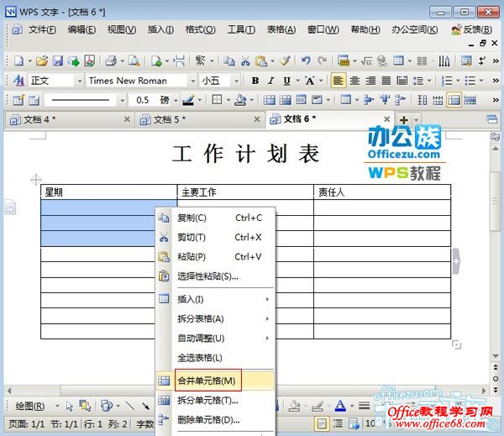Save document using floppy disk icon
Screen dimensions: 504x436
point(57,60)
